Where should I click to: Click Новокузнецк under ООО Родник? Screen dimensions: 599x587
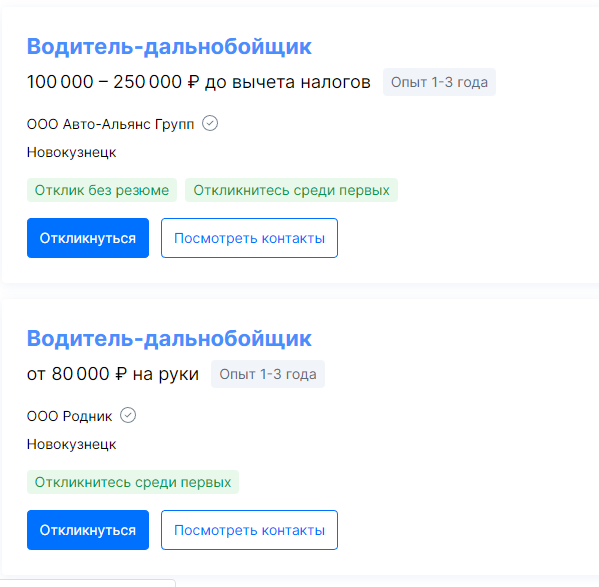[71, 444]
